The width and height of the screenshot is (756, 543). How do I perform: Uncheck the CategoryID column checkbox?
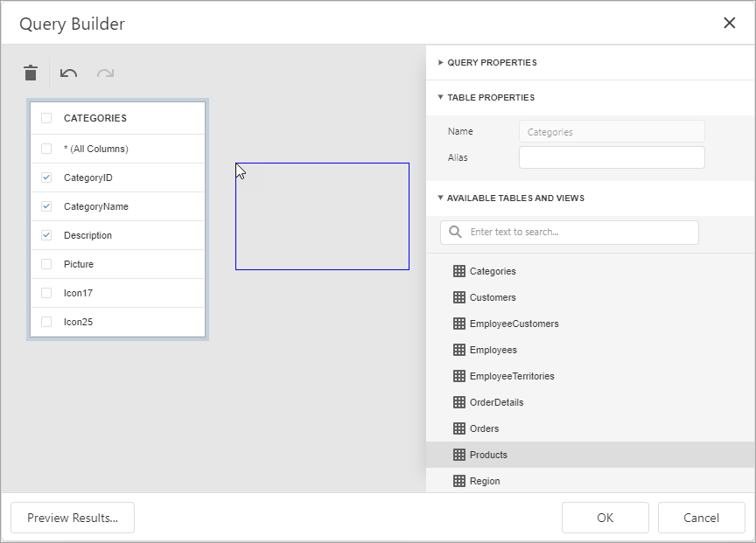pos(45,177)
